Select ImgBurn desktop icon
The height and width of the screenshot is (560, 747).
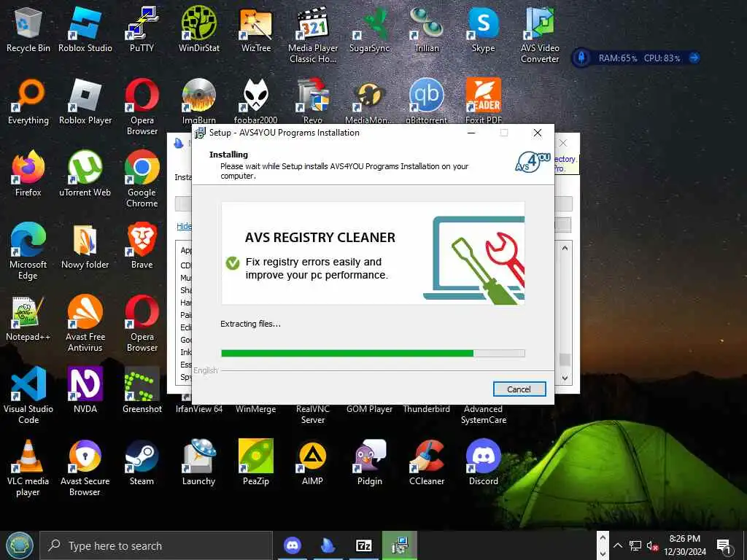coord(199,101)
